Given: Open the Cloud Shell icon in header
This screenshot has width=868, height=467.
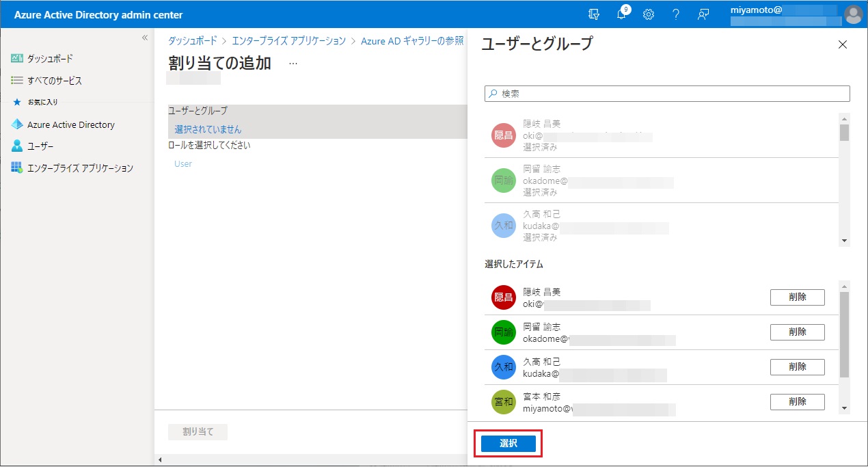Looking at the screenshot, I should click(593, 14).
